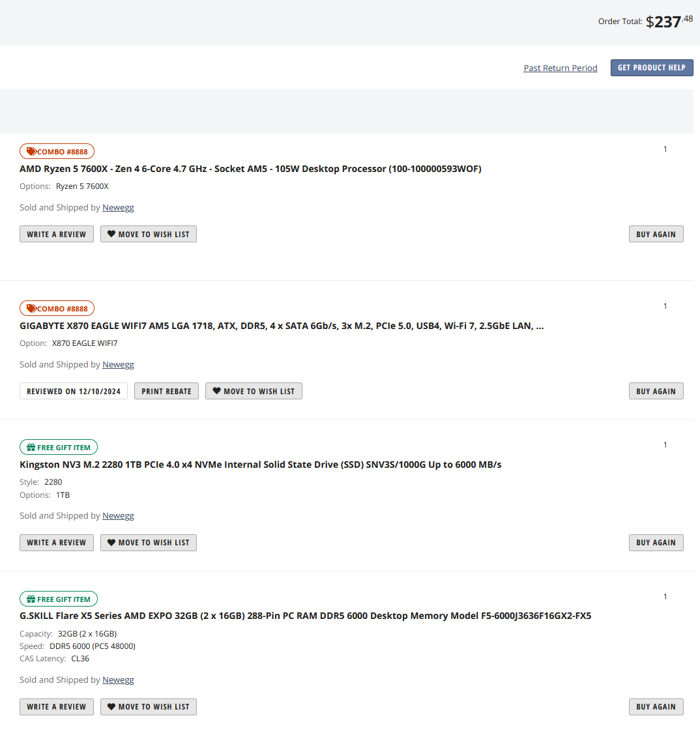Click the quantity 1 for the G.SKILL Flare X5
Viewport: 700px width, 731px height.
click(x=665, y=597)
